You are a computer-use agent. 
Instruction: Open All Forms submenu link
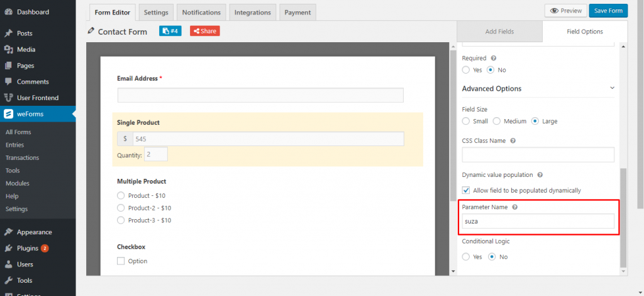[x=18, y=132]
